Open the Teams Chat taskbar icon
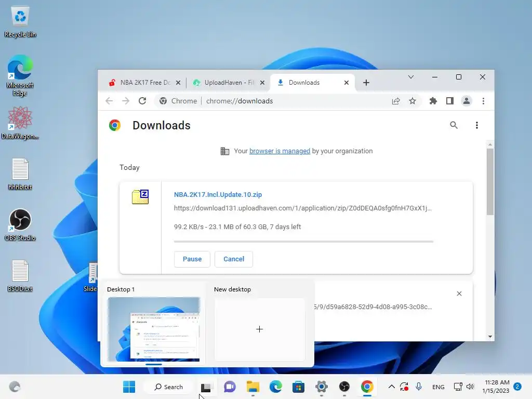 [x=230, y=387]
